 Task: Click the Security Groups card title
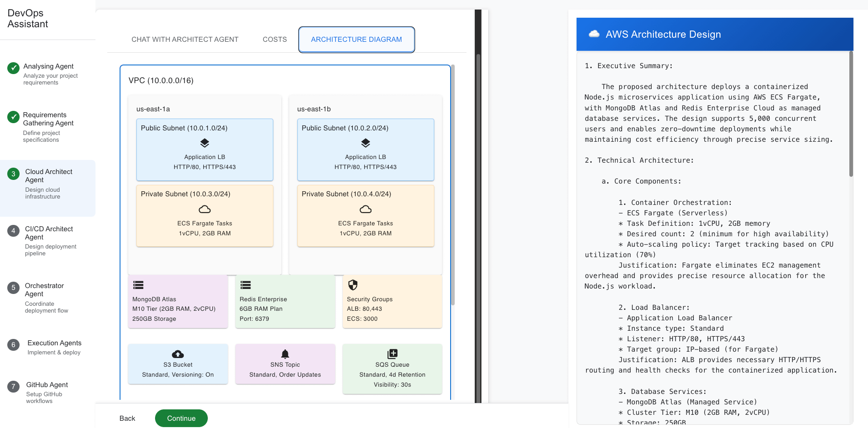[x=370, y=299]
